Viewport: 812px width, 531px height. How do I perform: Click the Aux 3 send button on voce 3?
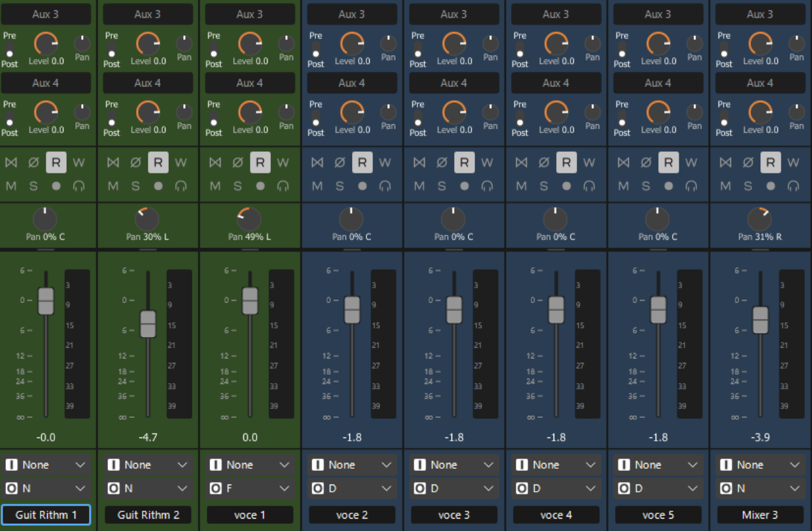click(x=454, y=14)
